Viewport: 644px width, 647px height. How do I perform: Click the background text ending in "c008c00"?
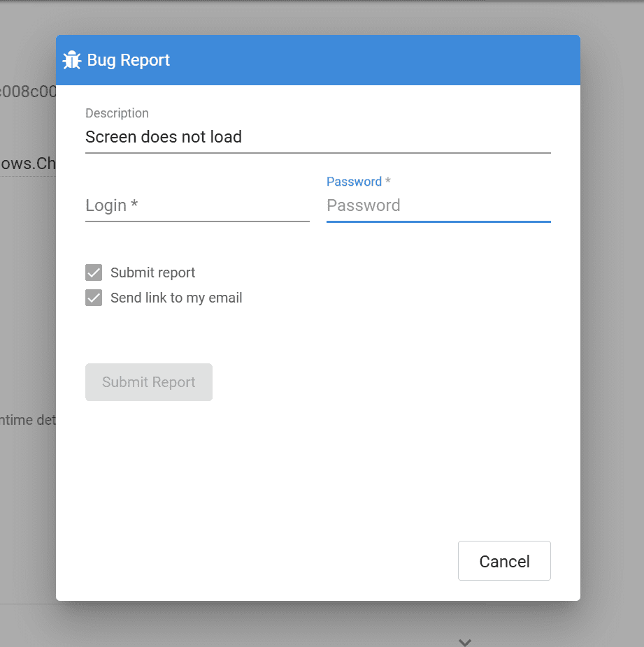pyautogui.click(x=28, y=92)
